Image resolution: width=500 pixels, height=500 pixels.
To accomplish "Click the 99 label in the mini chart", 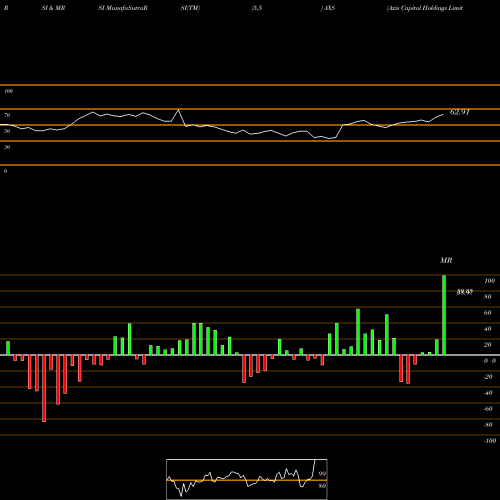I will [322, 474].
